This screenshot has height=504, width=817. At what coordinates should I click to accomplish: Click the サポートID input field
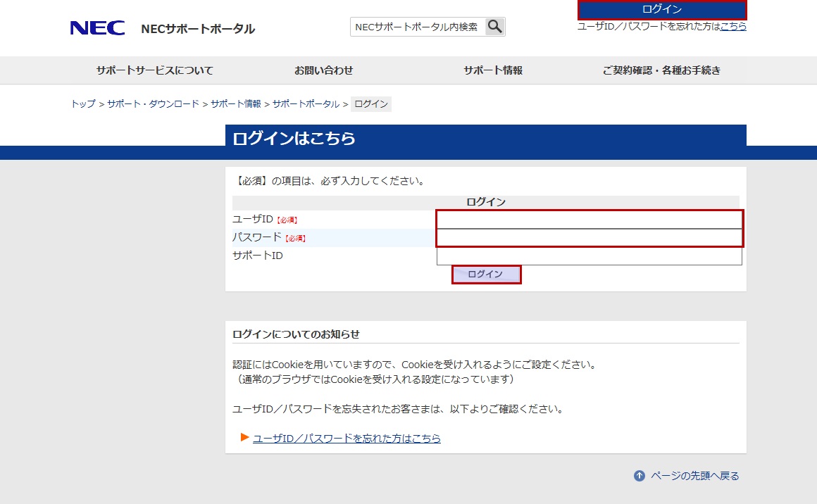[590, 256]
